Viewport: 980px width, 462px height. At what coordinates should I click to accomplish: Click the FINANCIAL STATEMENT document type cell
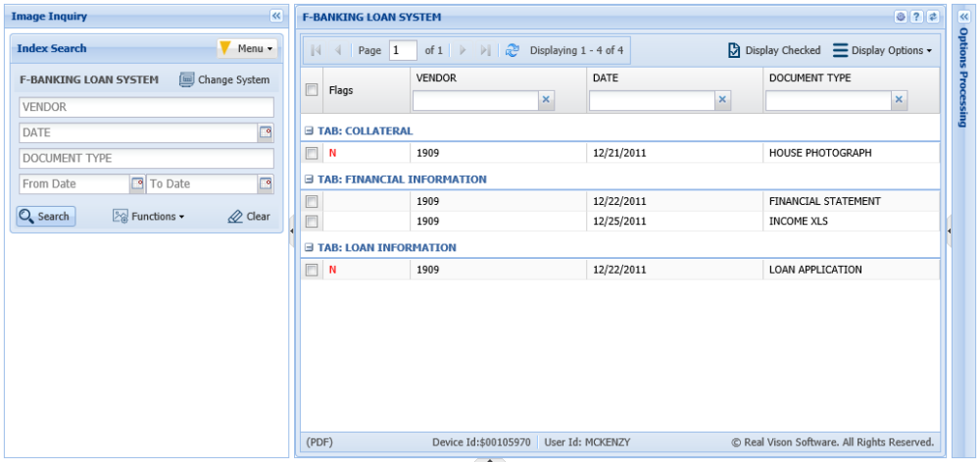pos(851,201)
